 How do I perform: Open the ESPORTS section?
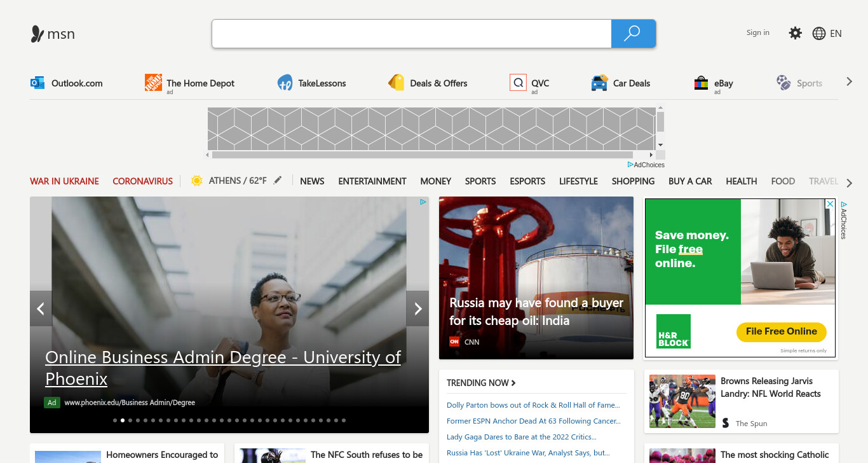pyautogui.click(x=527, y=181)
